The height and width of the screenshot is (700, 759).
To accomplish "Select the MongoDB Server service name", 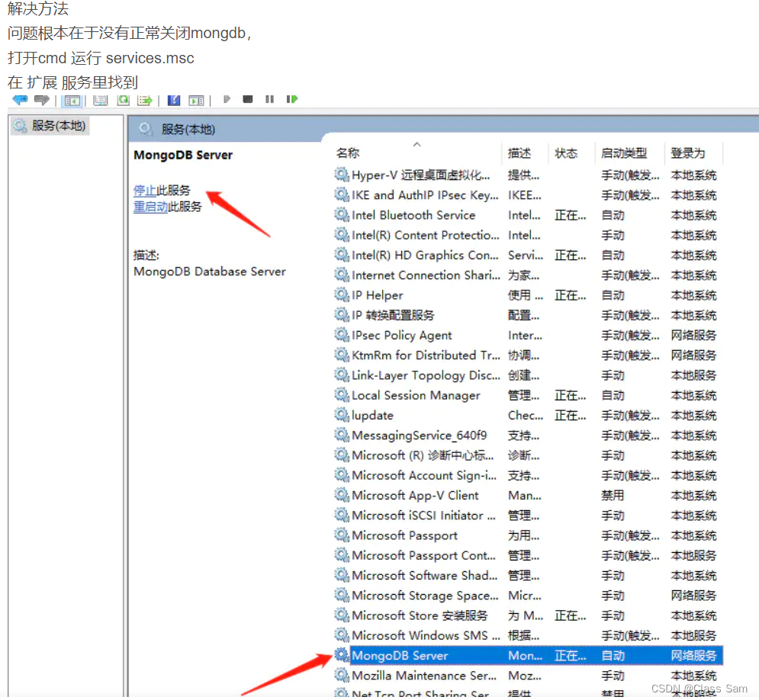I will [400, 656].
